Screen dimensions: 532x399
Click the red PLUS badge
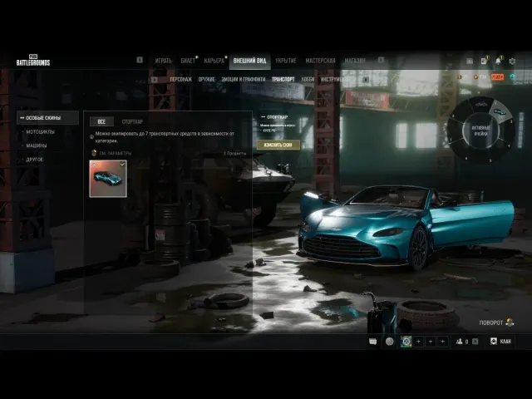click(x=497, y=77)
